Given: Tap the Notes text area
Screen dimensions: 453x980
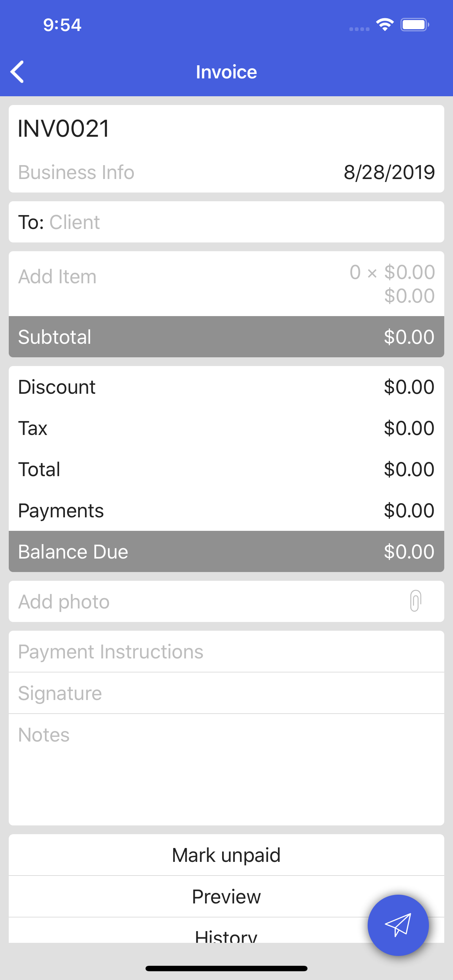Looking at the screenshot, I should click(226, 769).
